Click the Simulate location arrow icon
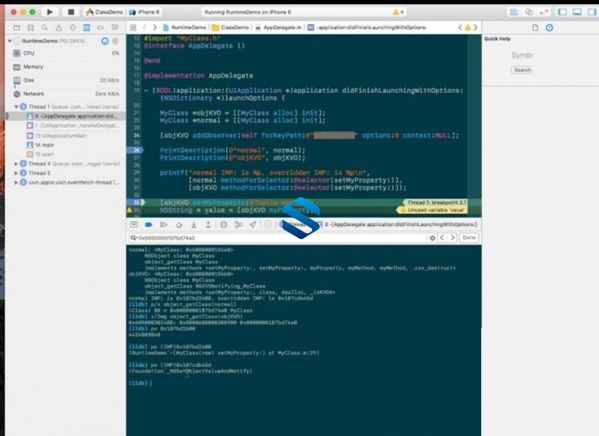The width and height of the screenshot is (599, 436). (253, 225)
